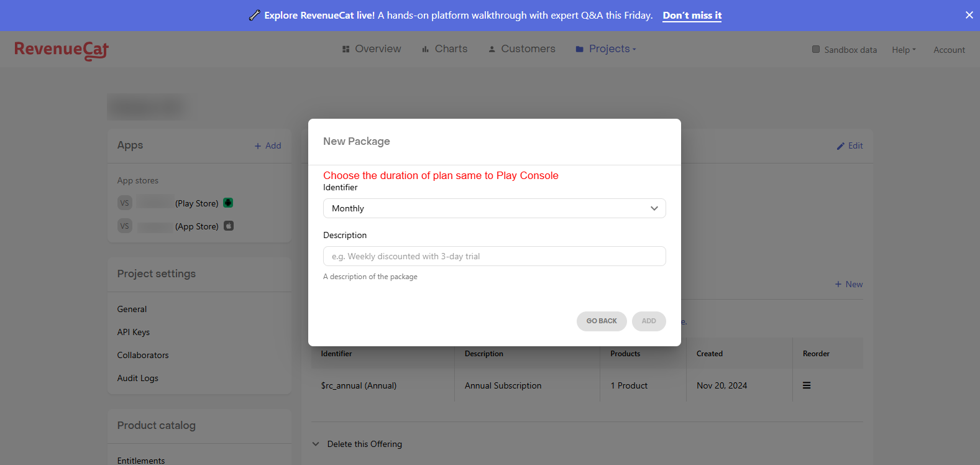The image size is (980, 465).
Task: Open Audit Logs
Action: (138, 378)
